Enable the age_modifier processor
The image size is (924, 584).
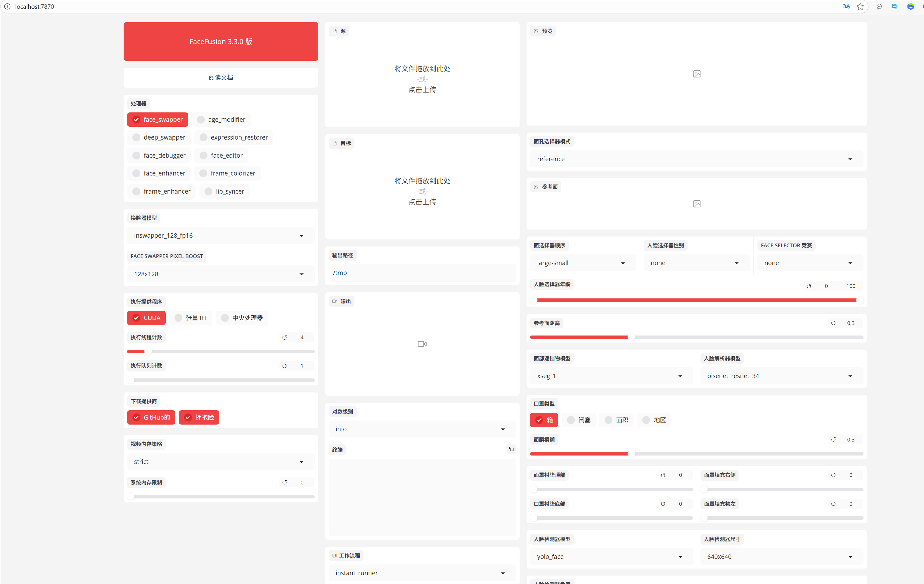click(x=221, y=120)
